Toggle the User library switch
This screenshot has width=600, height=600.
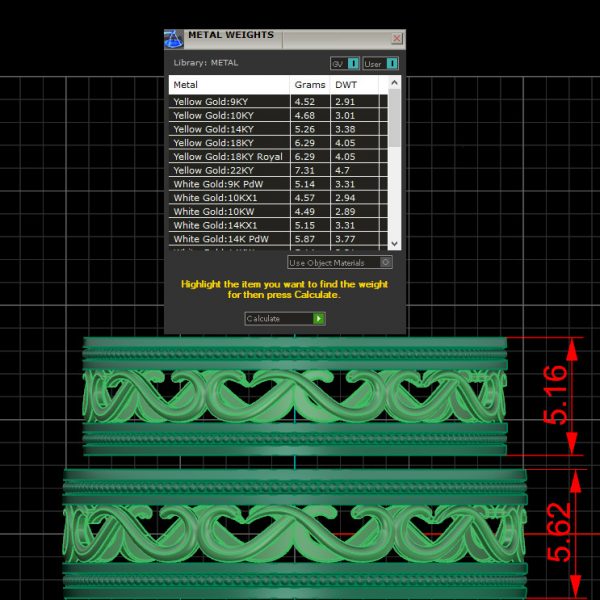pyautogui.click(x=392, y=64)
